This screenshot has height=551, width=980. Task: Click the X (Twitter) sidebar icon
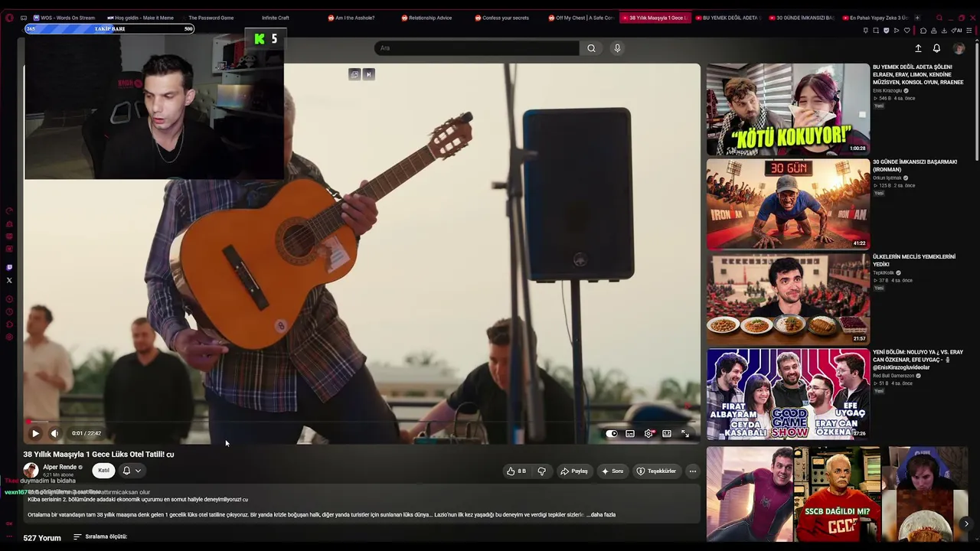pyautogui.click(x=9, y=281)
